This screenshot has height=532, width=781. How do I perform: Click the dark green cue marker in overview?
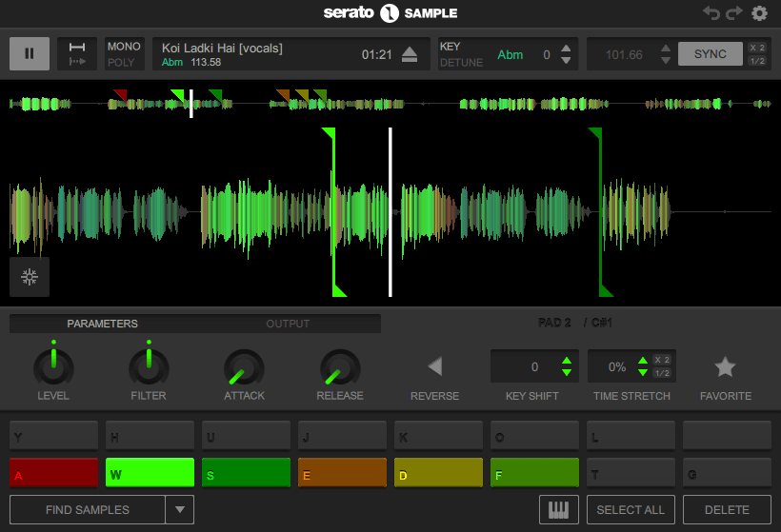click(215, 94)
